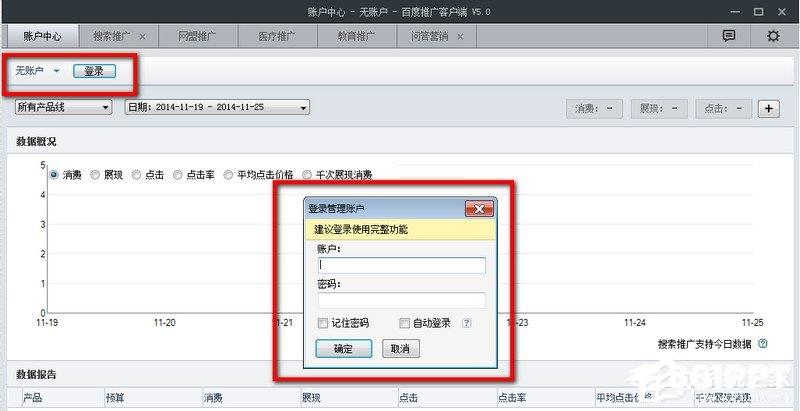The width and height of the screenshot is (800, 411).
Task: Close the 问答营销 tab with its x
Action: (460, 37)
